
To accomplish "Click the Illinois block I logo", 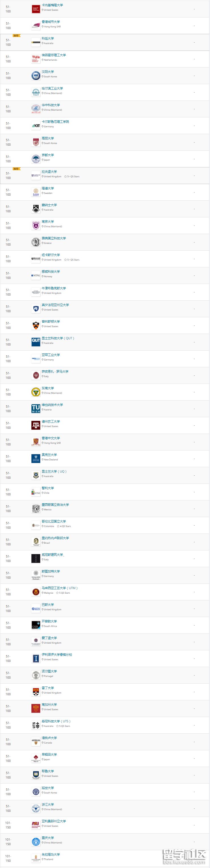I will (x=36, y=659).
